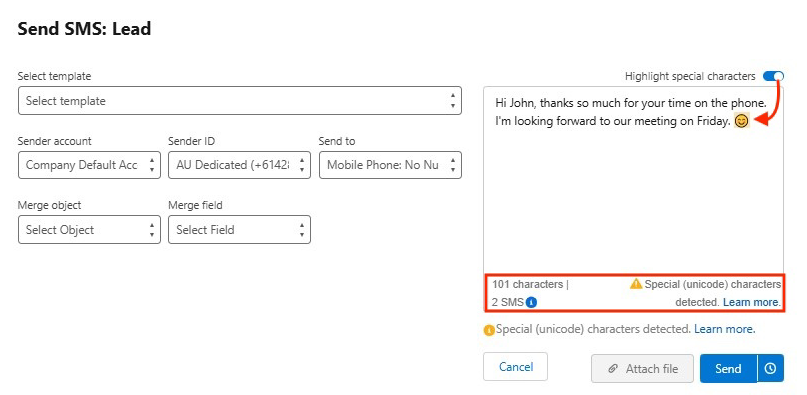This screenshot has height=395, width=807.
Task: Click the Cancel button
Action: tap(515, 367)
